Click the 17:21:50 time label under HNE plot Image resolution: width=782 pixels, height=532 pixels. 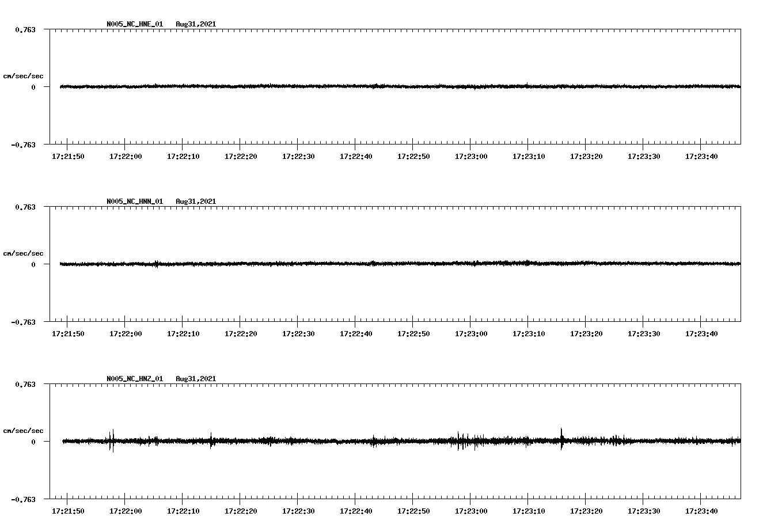(x=68, y=157)
